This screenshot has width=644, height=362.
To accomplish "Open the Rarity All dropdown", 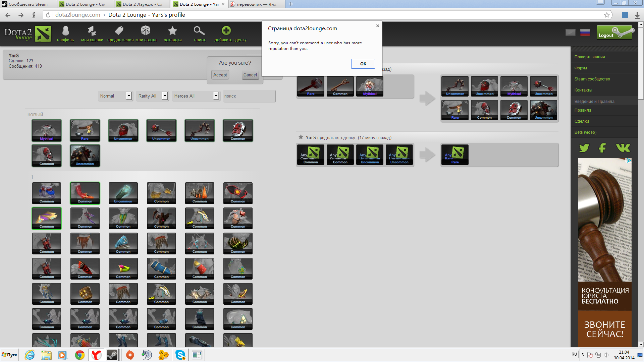I will click(x=152, y=96).
